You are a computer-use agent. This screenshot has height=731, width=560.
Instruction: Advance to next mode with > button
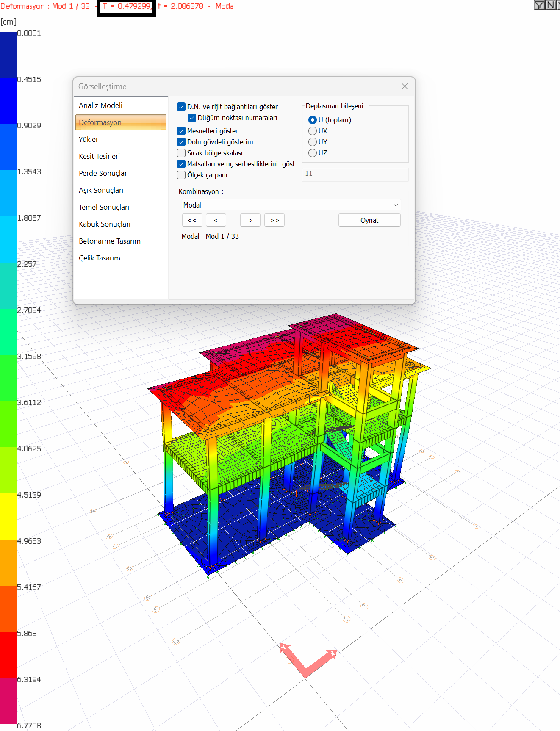[x=250, y=220]
